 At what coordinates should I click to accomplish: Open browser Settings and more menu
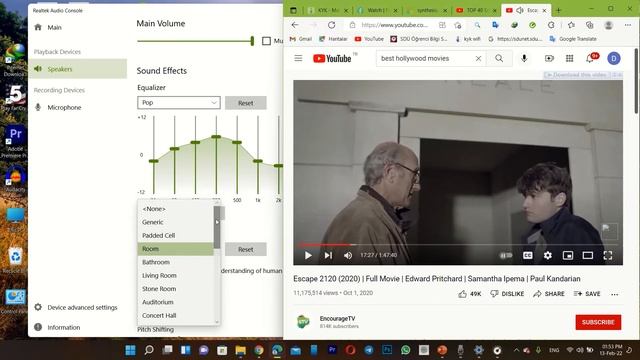click(628, 25)
